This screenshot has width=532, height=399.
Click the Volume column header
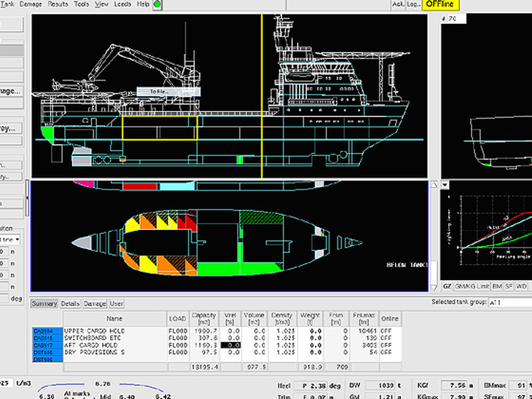254,319
